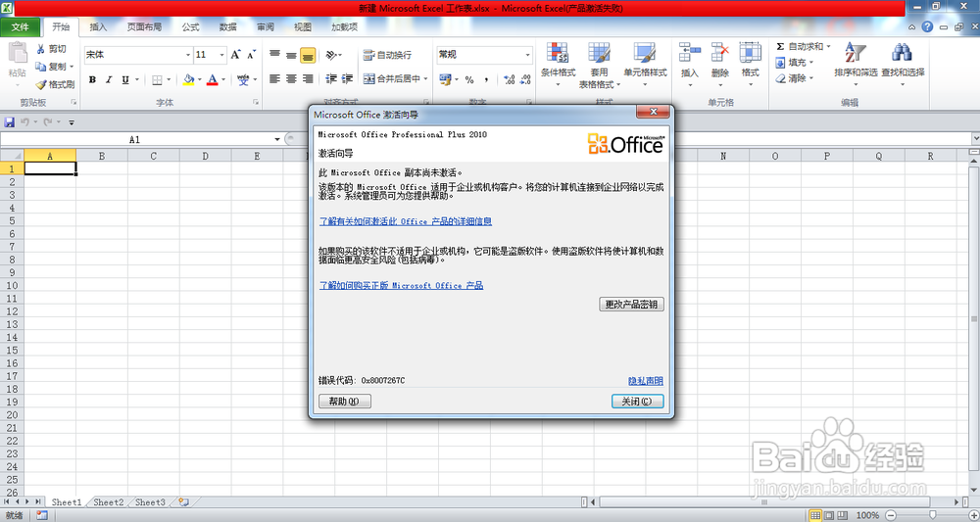
Task: Select the Sheet2 worksheet tab
Action: pyautogui.click(x=109, y=502)
